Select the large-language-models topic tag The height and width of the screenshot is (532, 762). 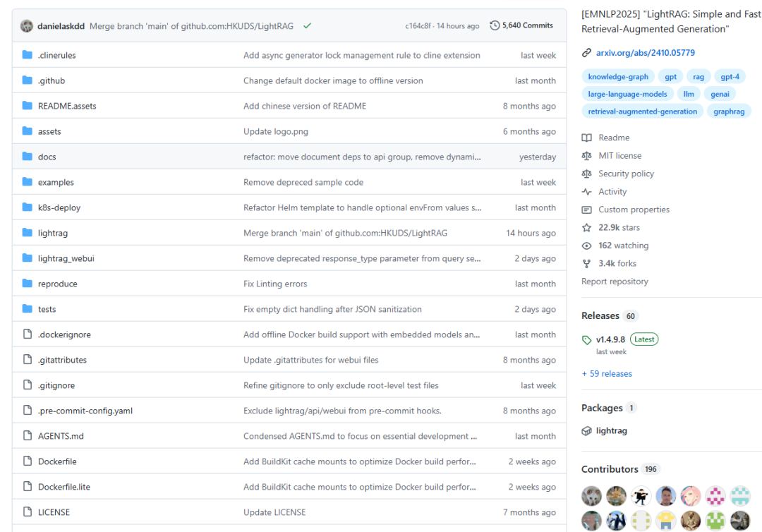pyautogui.click(x=627, y=94)
